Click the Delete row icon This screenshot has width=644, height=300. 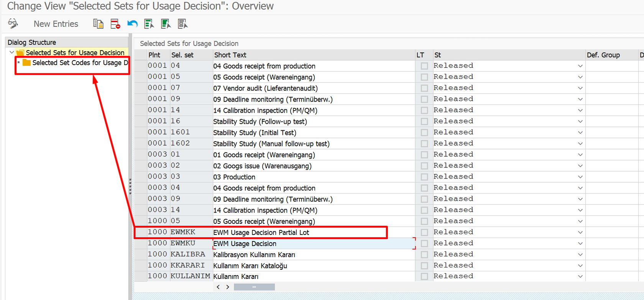pyautogui.click(x=115, y=24)
